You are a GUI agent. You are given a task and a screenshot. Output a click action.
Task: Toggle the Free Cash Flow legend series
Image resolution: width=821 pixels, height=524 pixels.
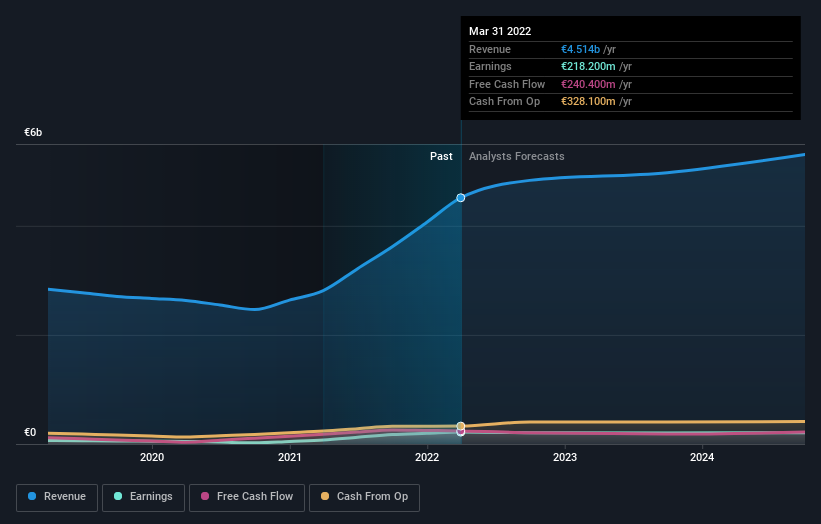point(247,497)
